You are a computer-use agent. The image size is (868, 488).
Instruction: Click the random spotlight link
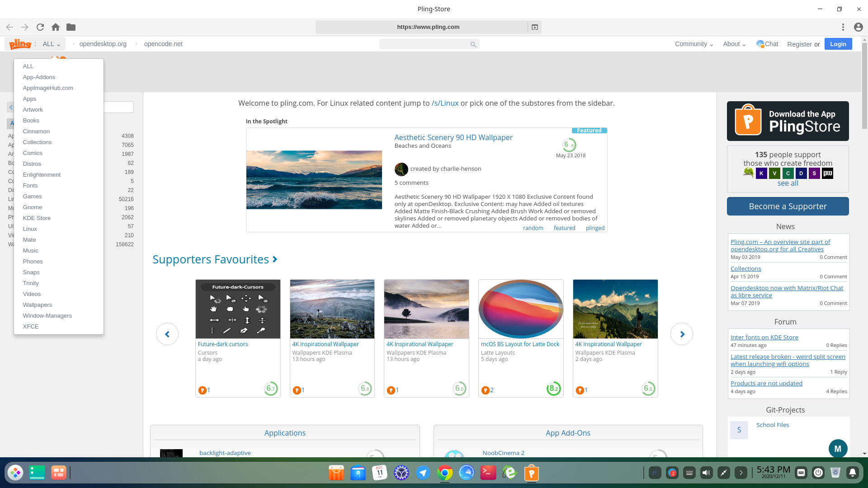tap(533, 228)
